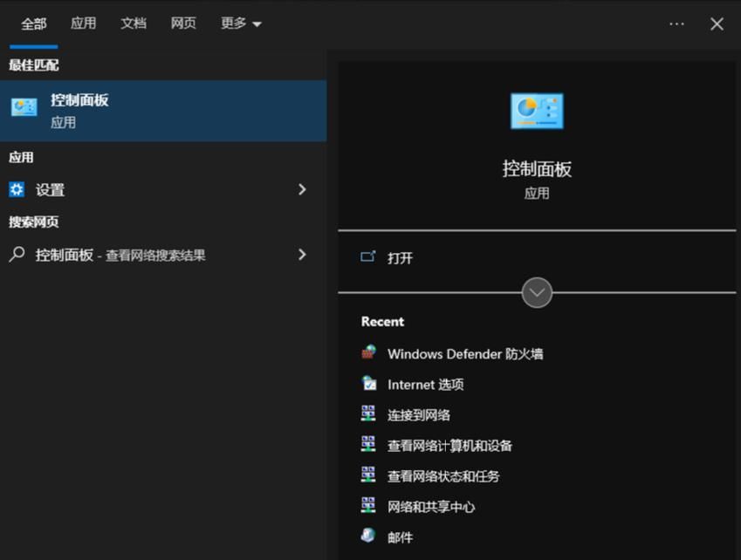This screenshot has width=741, height=560.
Task: Click the downward chevron to show more actions
Action: [537, 292]
